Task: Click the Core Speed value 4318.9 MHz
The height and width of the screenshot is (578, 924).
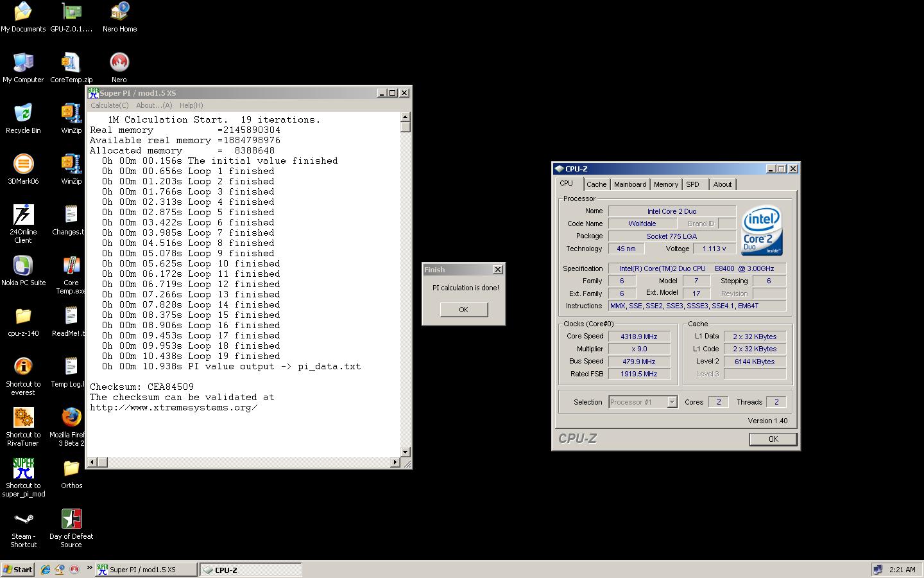Action: point(639,337)
